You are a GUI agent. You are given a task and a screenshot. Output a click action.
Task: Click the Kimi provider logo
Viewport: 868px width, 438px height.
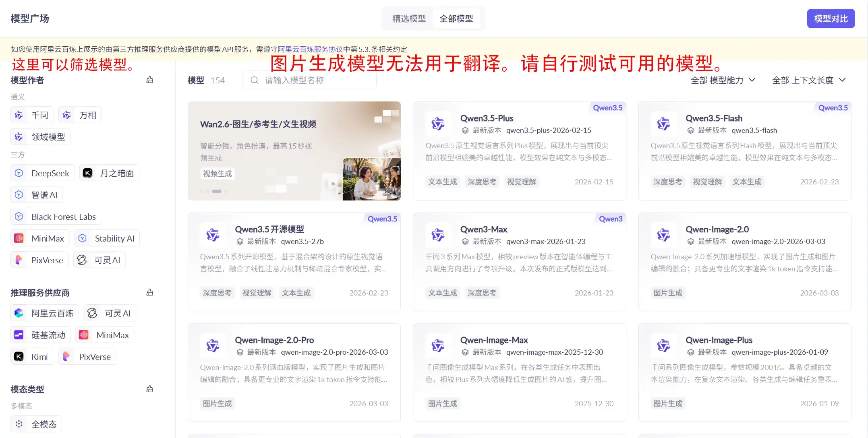coord(19,357)
